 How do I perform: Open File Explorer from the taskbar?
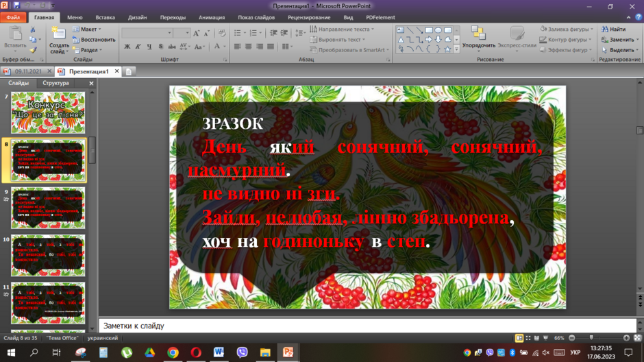265,352
